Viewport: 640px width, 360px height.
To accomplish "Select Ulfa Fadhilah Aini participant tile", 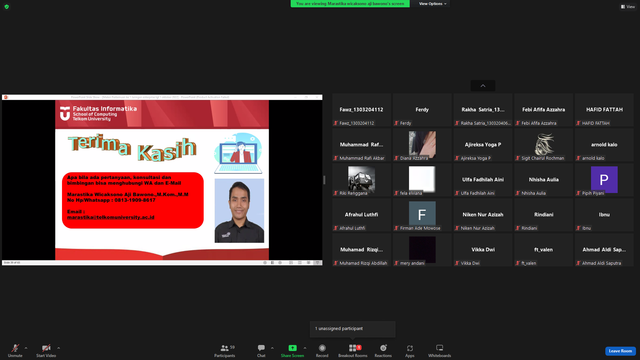I will click(483, 180).
